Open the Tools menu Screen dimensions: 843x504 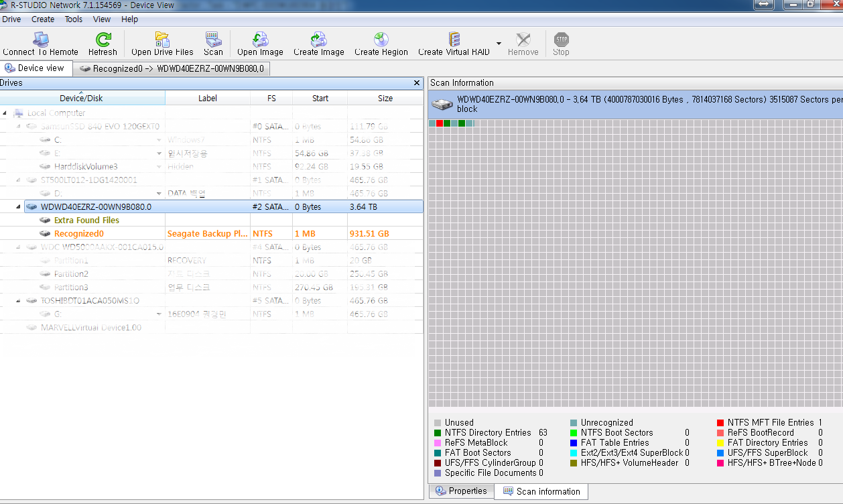[74, 19]
